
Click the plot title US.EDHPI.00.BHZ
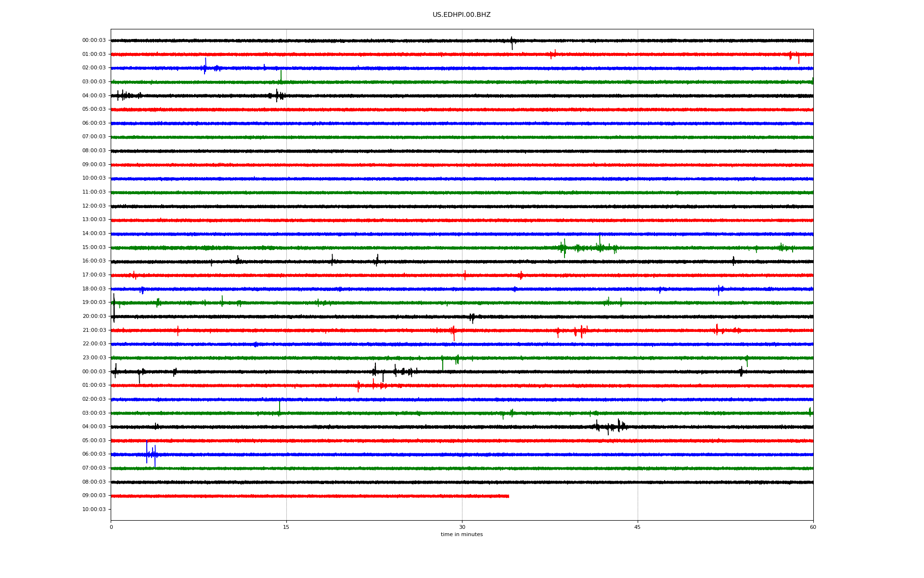462,15
